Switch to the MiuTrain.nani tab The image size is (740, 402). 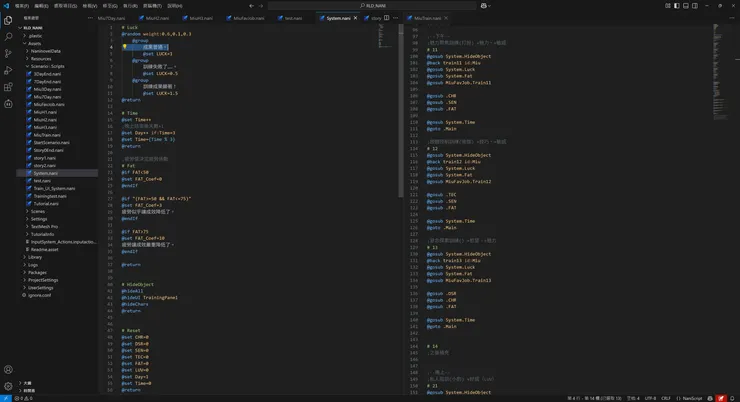point(429,18)
